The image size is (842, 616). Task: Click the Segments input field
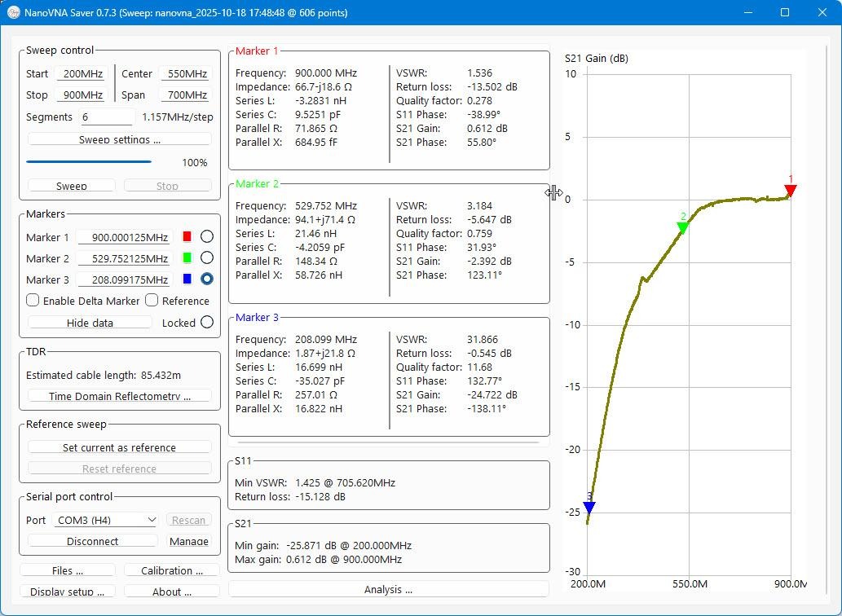107,117
